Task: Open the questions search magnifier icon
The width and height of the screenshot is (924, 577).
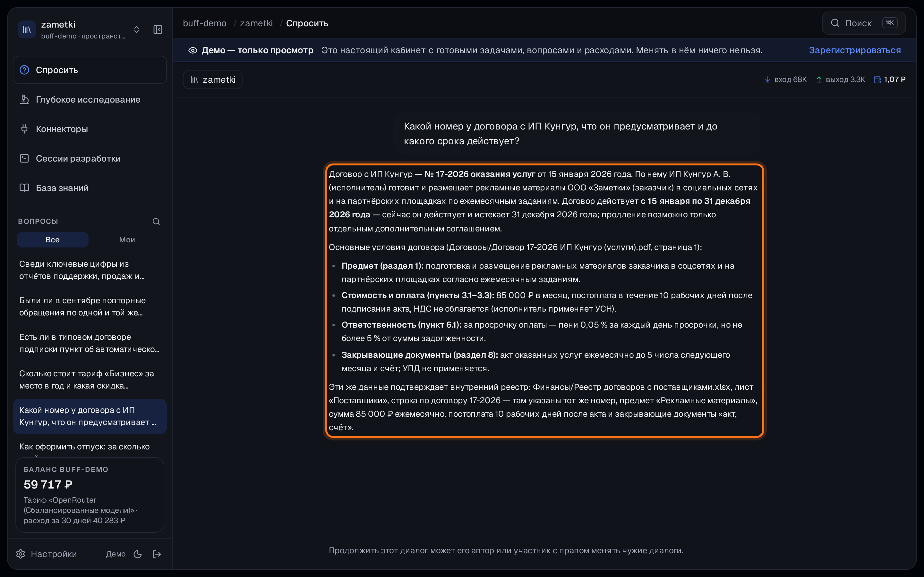Action: (156, 221)
